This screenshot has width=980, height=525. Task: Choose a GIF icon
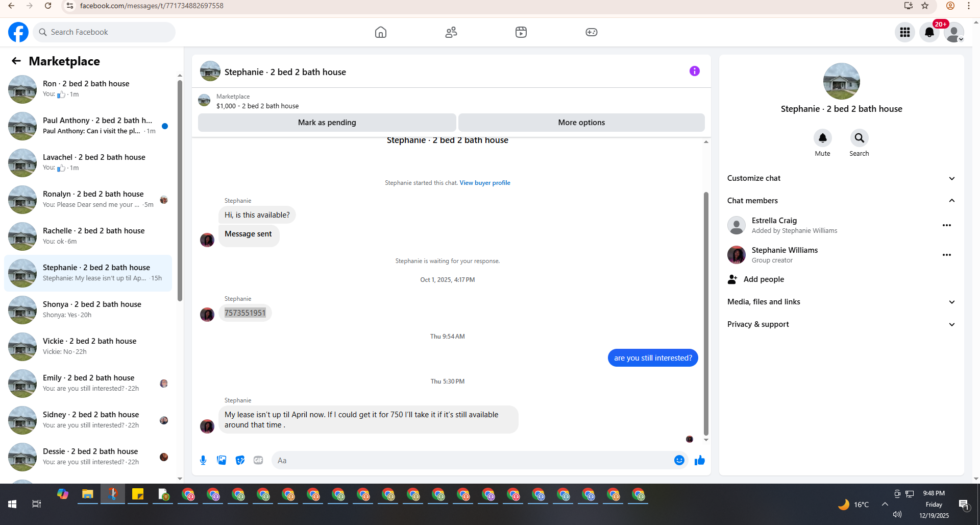(x=258, y=460)
